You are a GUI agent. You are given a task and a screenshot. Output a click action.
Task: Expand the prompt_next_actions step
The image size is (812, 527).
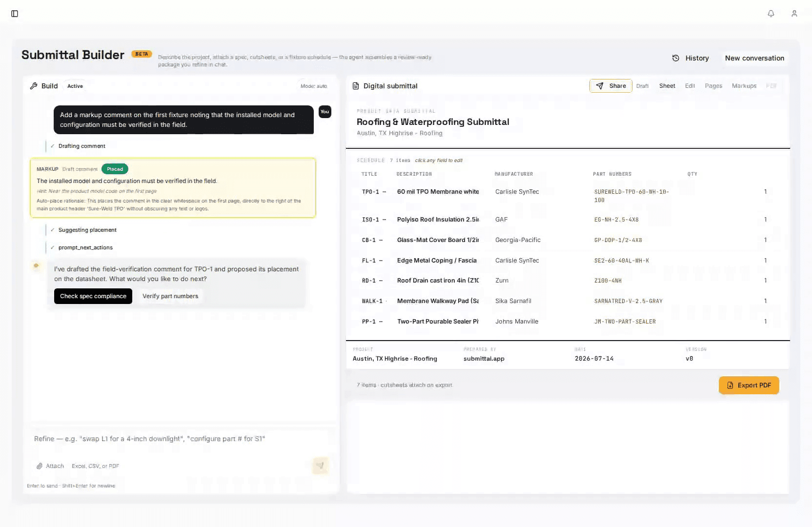pyautogui.click(x=85, y=247)
